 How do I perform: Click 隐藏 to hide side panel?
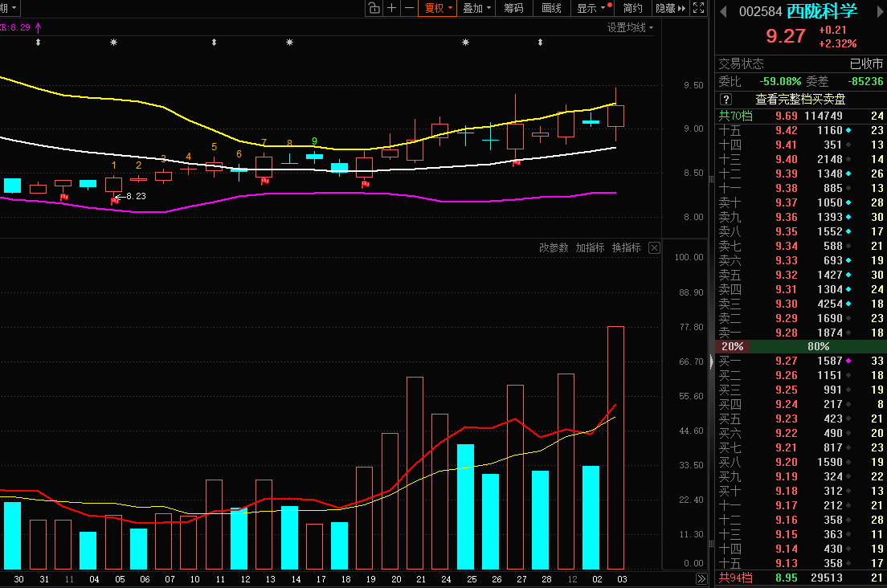coord(670,8)
